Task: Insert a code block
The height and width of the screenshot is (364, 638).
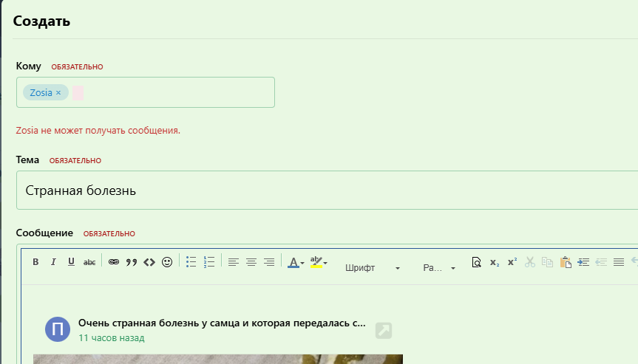Action: point(149,262)
